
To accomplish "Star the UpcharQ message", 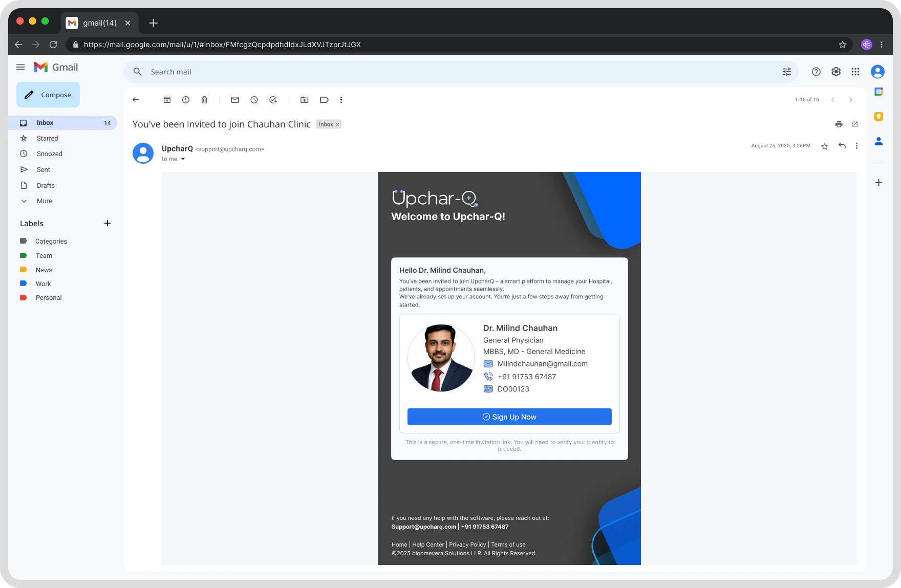I will pyautogui.click(x=824, y=146).
